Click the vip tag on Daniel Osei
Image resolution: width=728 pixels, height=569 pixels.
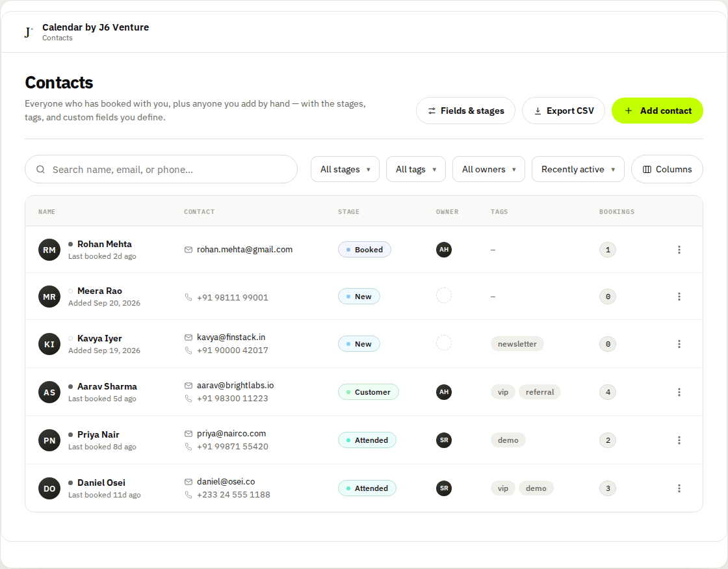pos(503,488)
